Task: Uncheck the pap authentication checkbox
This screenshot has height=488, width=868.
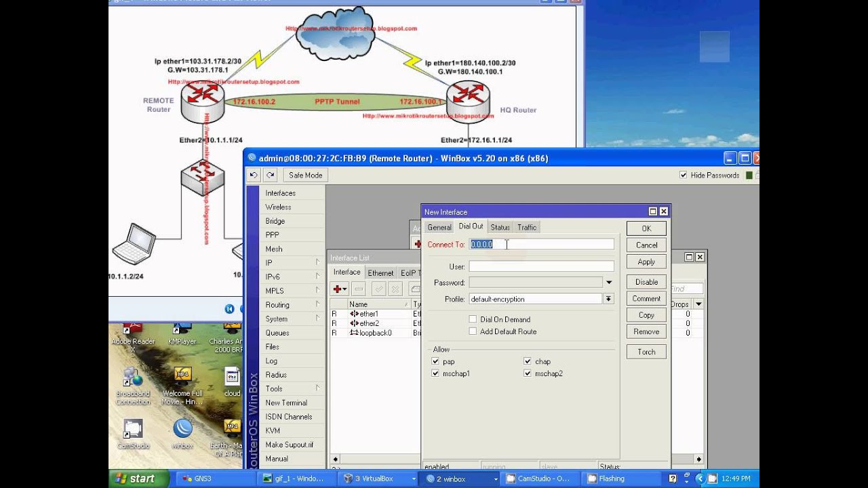Action: point(435,361)
